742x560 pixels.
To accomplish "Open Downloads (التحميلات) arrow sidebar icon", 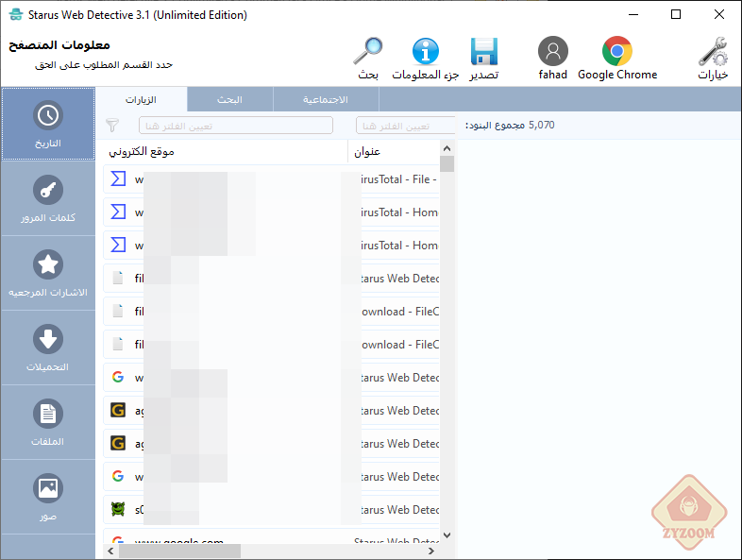I will [48, 339].
